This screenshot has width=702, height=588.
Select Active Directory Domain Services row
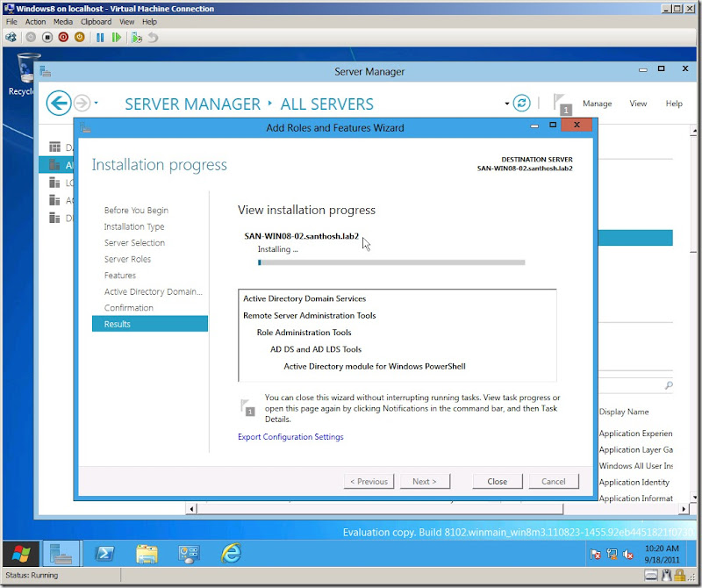click(x=304, y=298)
